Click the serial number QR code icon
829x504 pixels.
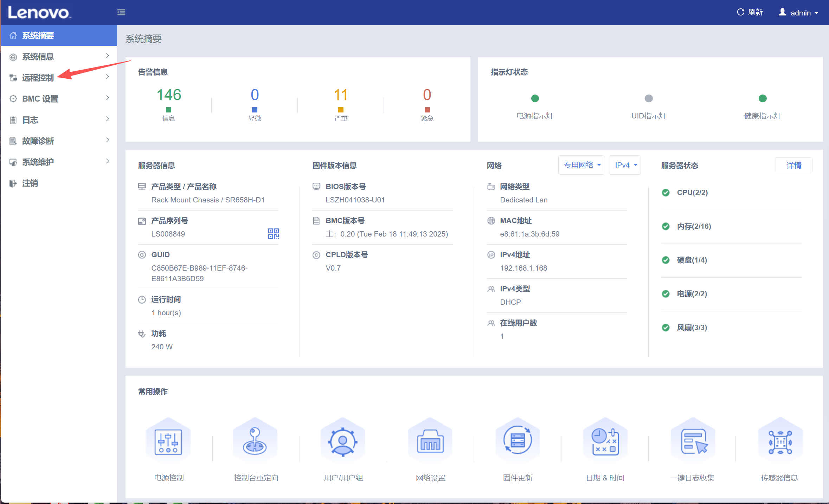click(x=273, y=234)
